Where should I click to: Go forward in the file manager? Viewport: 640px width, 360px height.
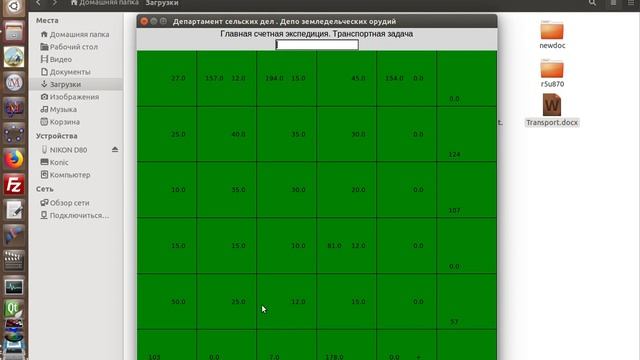click(55, 3)
